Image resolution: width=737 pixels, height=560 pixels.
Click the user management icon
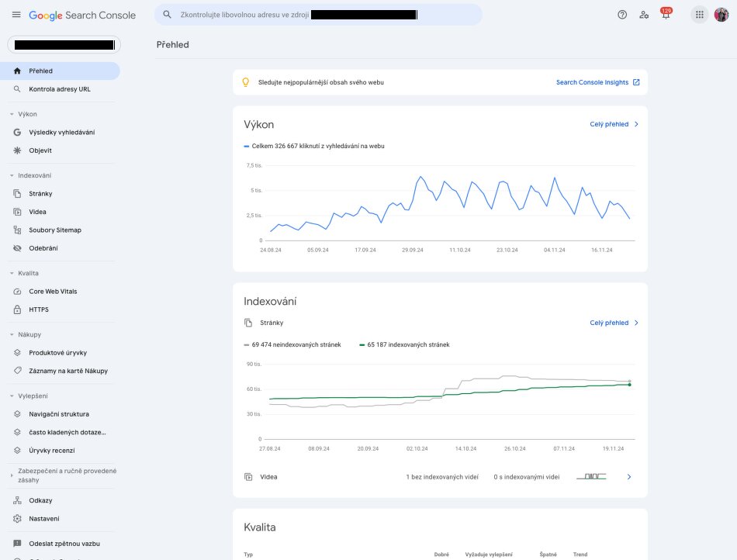point(643,15)
